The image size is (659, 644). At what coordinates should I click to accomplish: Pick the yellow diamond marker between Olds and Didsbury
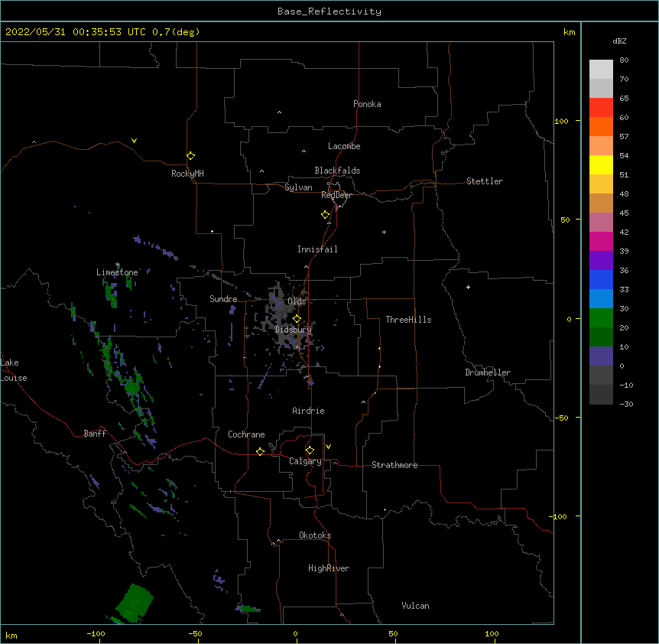click(297, 319)
